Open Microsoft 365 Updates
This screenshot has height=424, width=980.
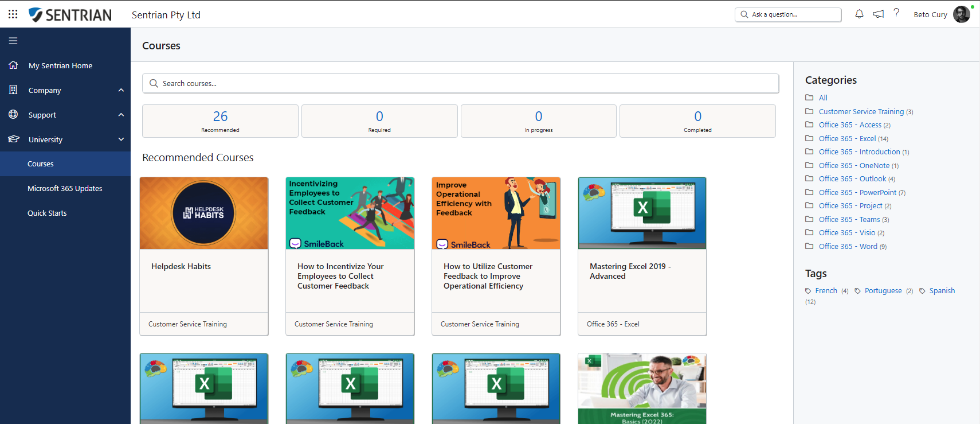(65, 188)
